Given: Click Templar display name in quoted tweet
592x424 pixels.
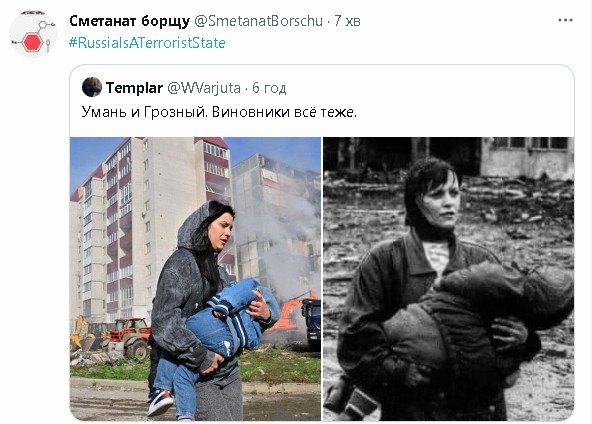Looking at the screenshot, I should (x=134, y=88).
